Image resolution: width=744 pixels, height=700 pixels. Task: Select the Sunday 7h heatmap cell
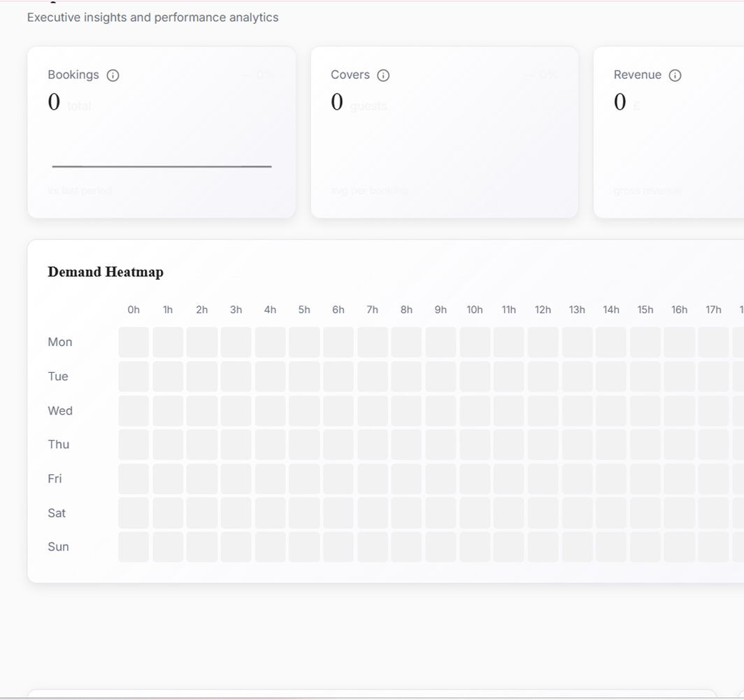[373, 547]
